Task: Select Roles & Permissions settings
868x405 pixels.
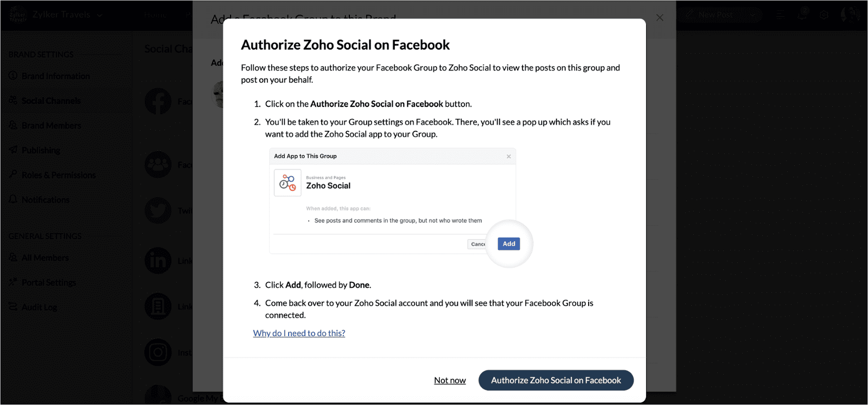Action: [52, 175]
